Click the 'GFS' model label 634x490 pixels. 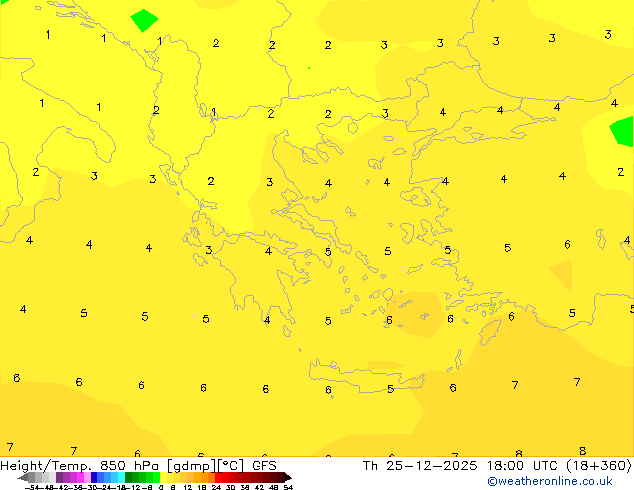264,466
